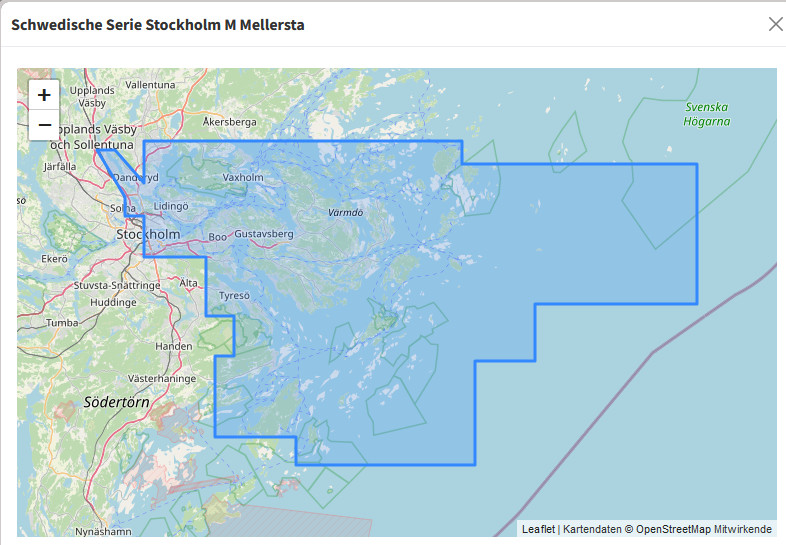Click the Lidingö label on map
This screenshot has height=545, width=786.
coord(171,205)
